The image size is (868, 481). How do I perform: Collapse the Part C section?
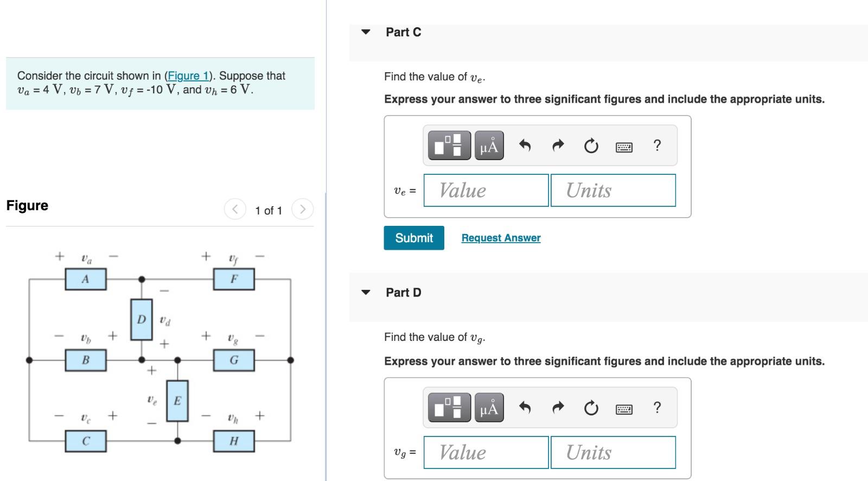tap(366, 32)
